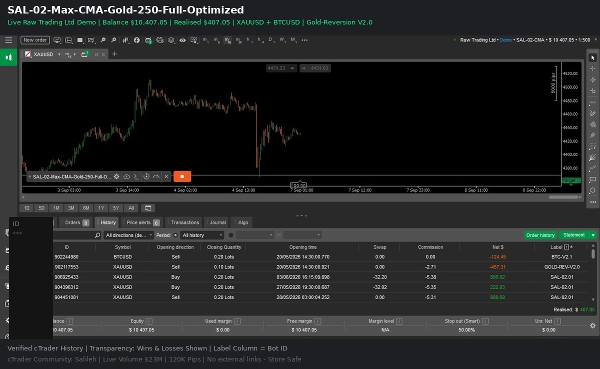The image size is (600, 369).
Task: Set chart range to 3M
Action: pos(71,208)
